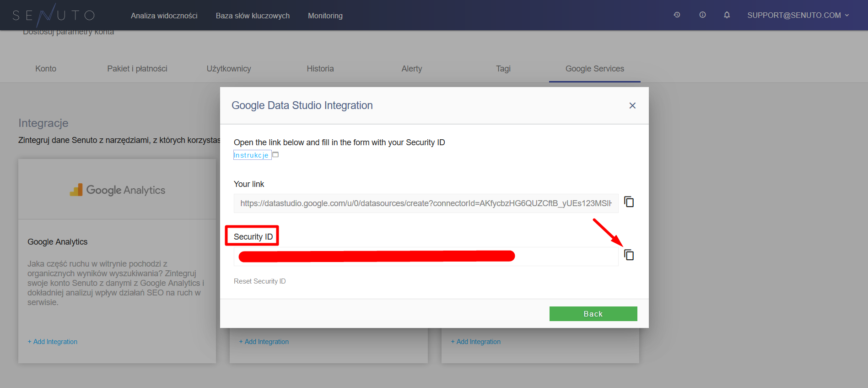This screenshot has width=868, height=388.
Task: Click the Your link URL field
Action: [426, 203]
